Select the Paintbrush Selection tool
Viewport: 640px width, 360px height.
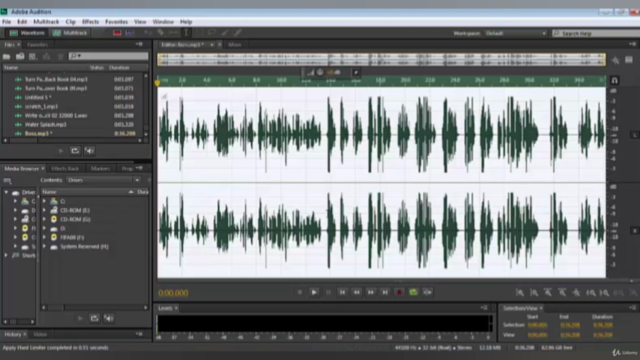pos(225,33)
